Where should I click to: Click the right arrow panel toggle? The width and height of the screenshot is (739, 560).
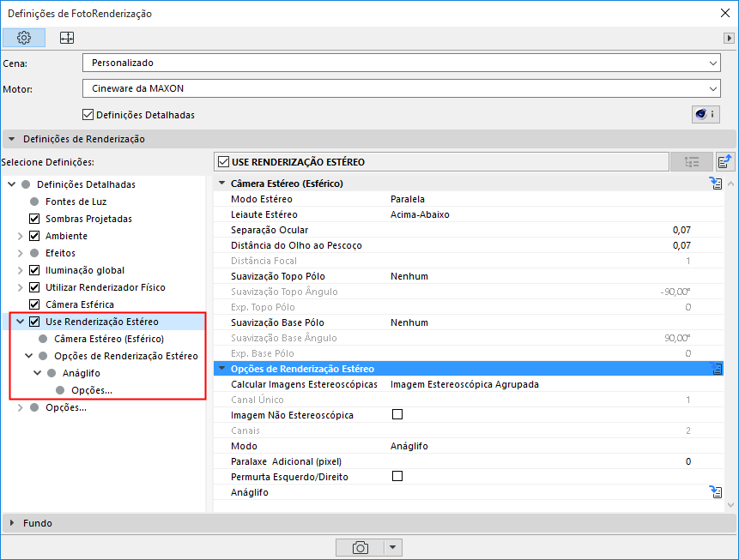pyautogui.click(x=729, y=38)
